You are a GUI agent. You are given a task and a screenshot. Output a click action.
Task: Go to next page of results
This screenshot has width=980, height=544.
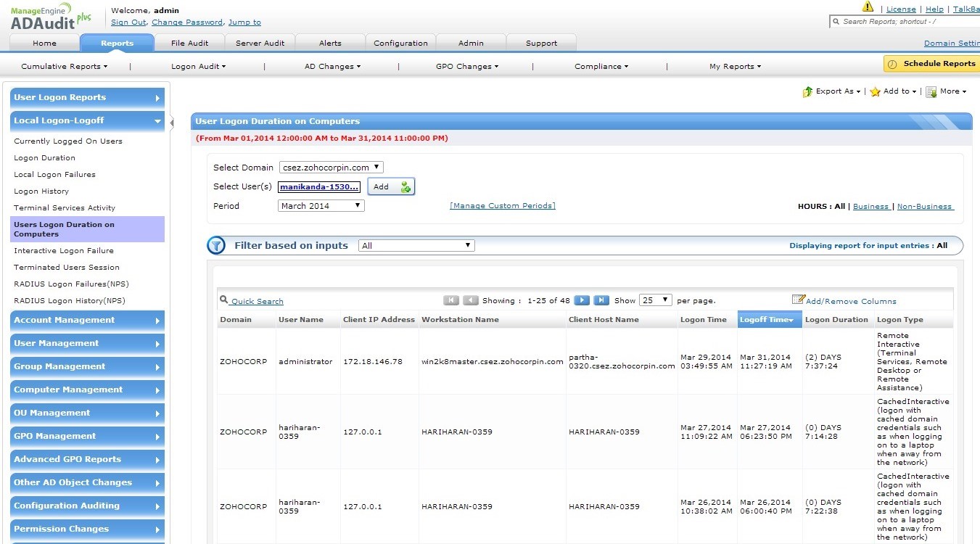pos(582,300)
